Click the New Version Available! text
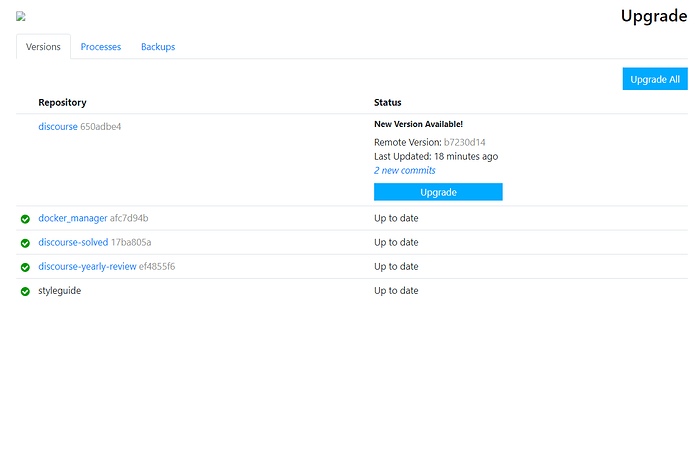Image resolution: width=690 pixels, height=469 pixels. 418,124
